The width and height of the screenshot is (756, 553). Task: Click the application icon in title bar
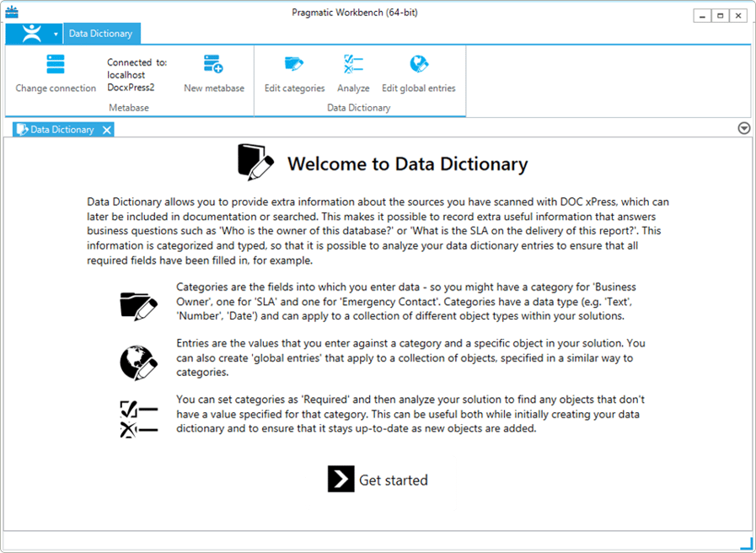coord(12,13)
